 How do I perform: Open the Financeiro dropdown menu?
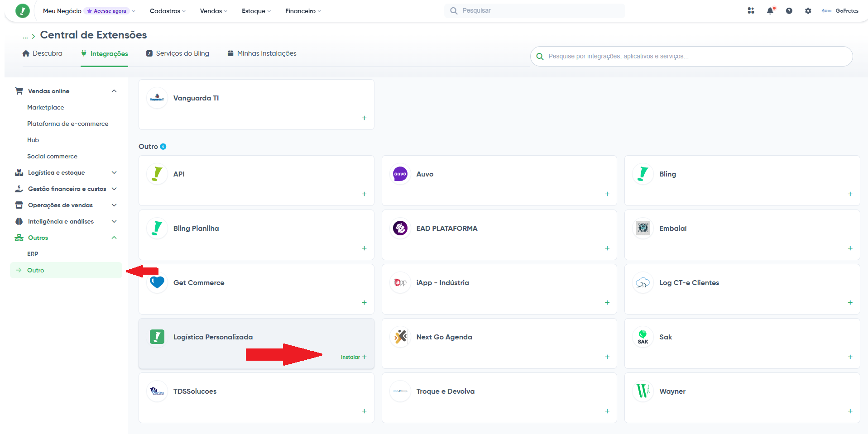coord(303,11)
